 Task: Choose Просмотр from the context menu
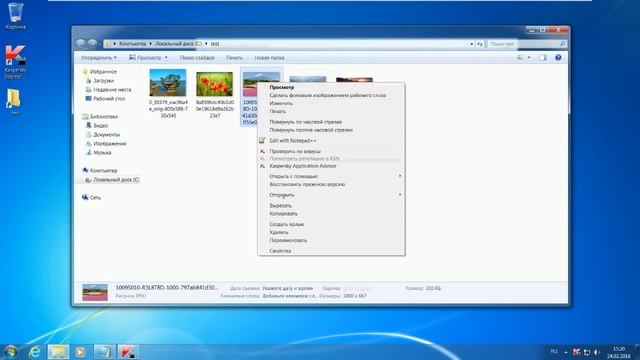point(331,87)
